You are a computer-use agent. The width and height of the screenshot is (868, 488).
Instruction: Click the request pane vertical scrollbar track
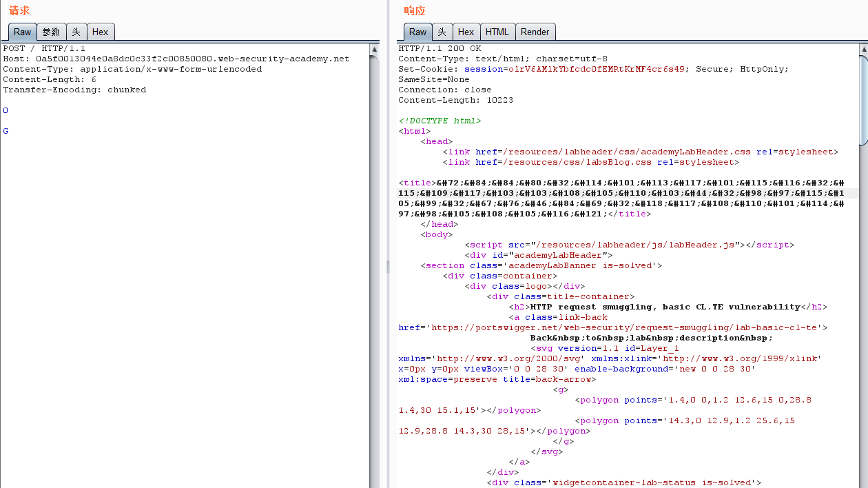[375, 276]
